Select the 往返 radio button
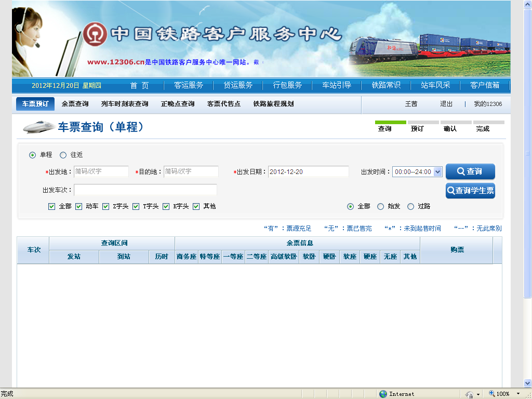The height and width of the screenshot is (399, 532). 63,155
